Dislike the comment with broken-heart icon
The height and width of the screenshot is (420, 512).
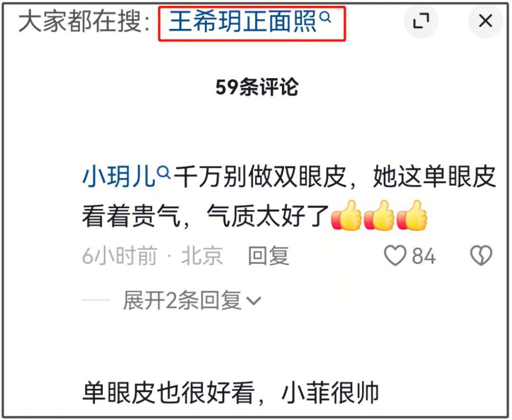[x=481, y=256]
